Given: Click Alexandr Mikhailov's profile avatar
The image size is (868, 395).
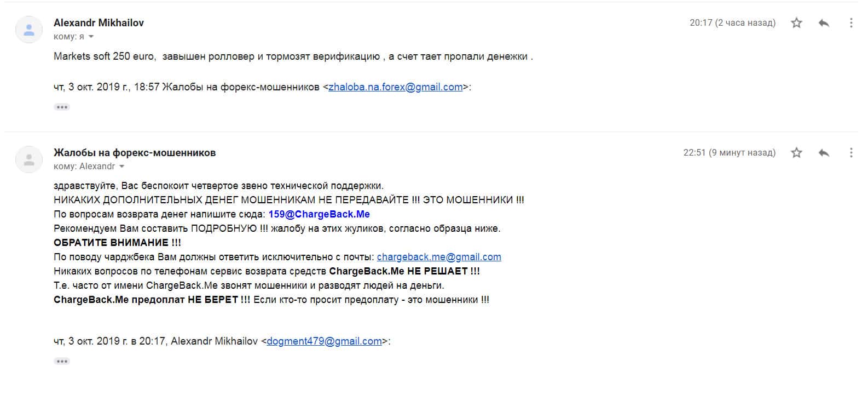Looking at the screenshot, I should (29, 30).
